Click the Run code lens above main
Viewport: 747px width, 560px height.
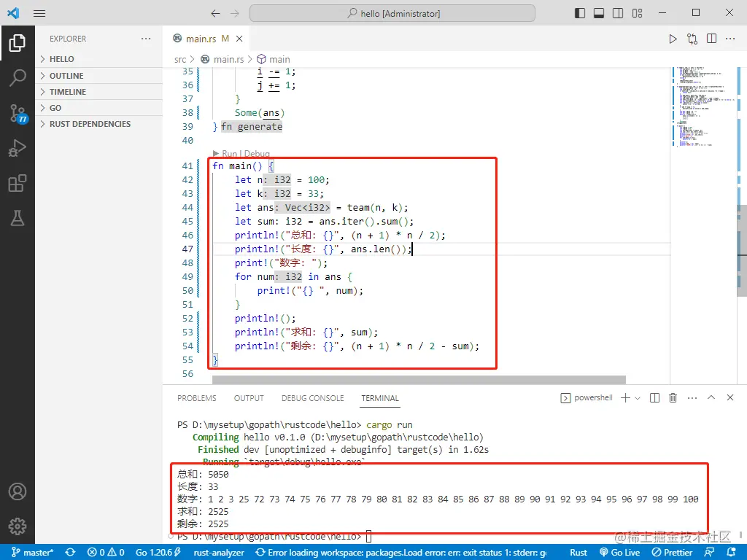coord(229,153)
